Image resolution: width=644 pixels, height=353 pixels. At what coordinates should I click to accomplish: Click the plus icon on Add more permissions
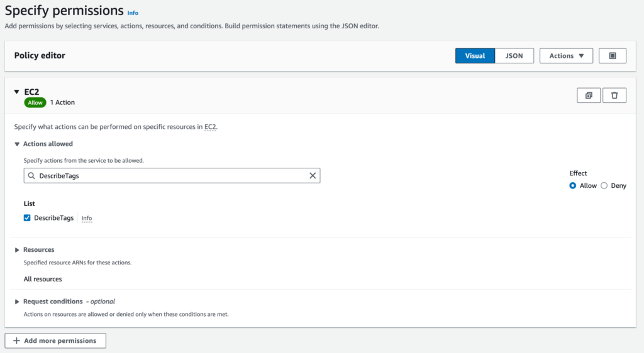[16, 340]
